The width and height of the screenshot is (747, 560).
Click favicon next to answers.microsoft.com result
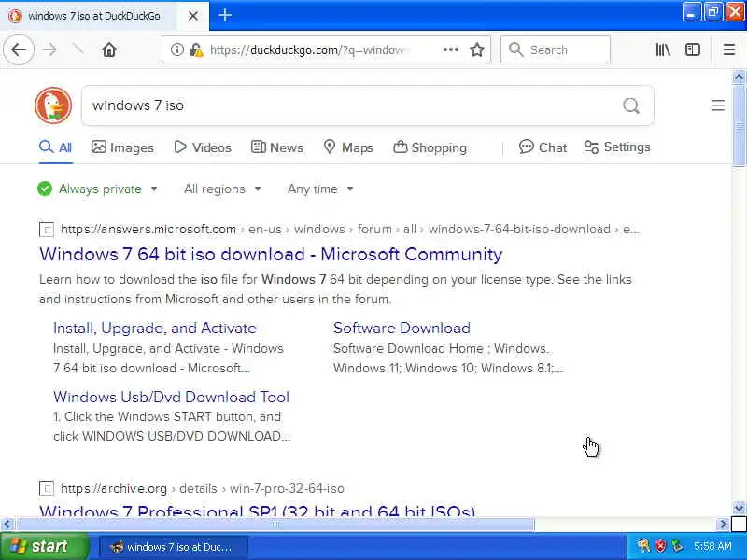click(46, 230)
